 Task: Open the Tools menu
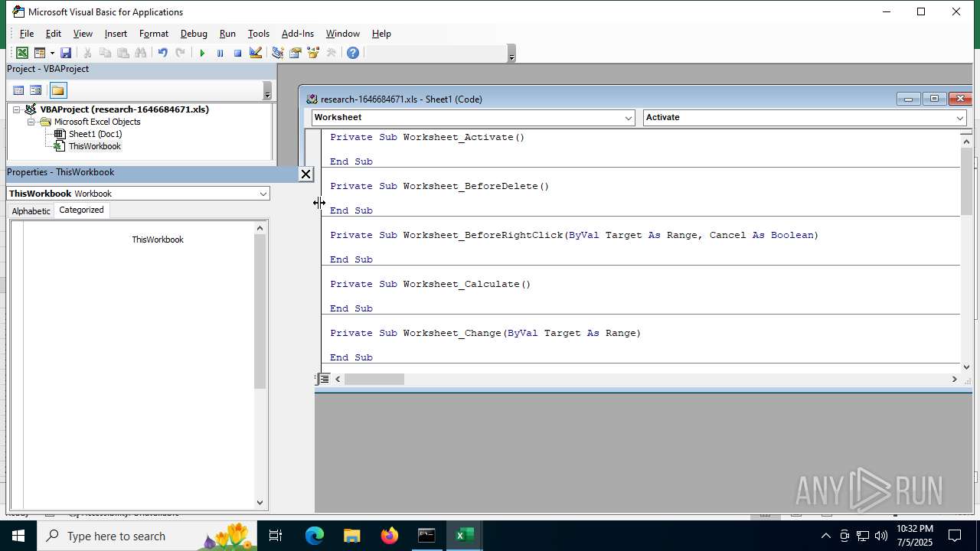click(x=259, y=34)
